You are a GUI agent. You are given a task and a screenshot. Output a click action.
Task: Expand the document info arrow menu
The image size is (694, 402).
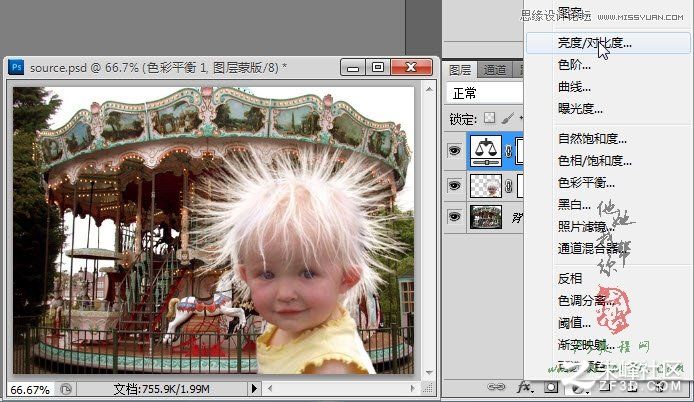tap(254, 389)
